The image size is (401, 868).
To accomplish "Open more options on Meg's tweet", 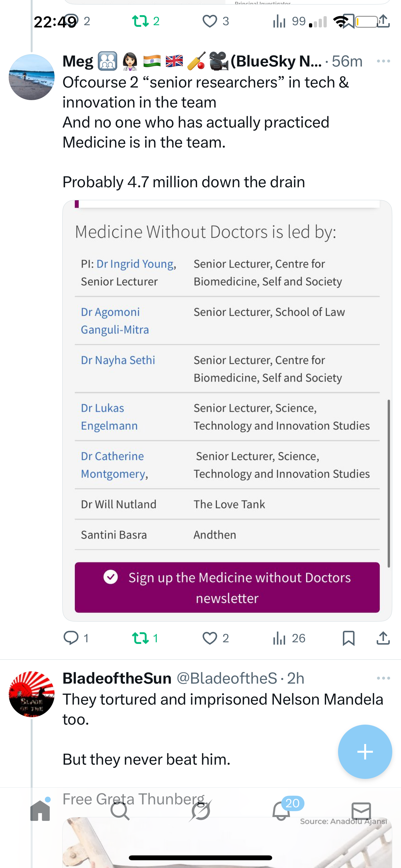I will pyautogui.click(x=383, y=61).
